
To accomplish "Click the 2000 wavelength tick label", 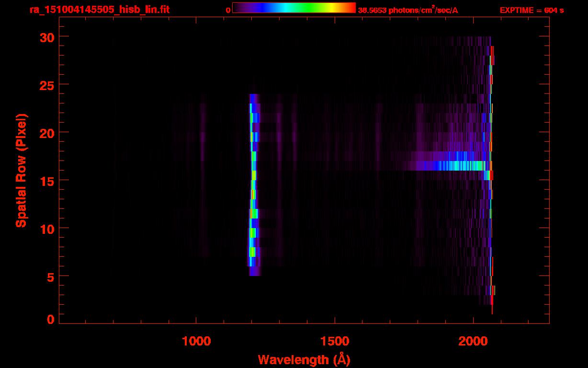I will pyautogui.click(x=473, y=341).
